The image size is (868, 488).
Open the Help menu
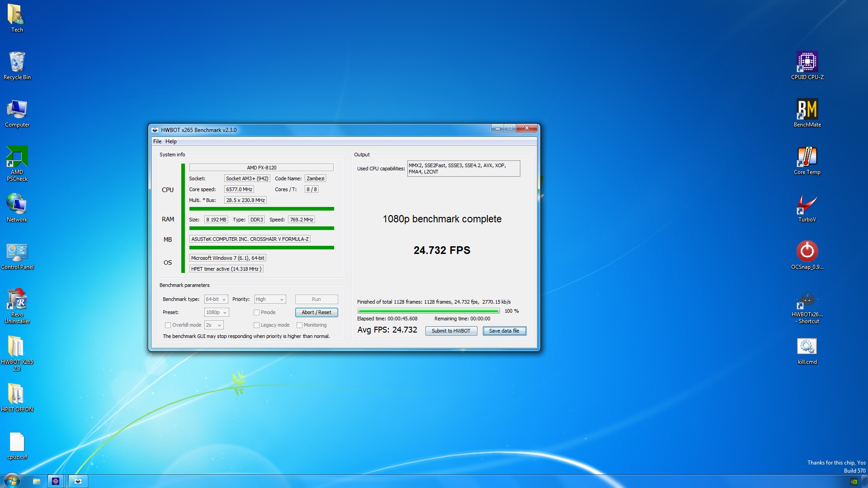click(171, 141)
